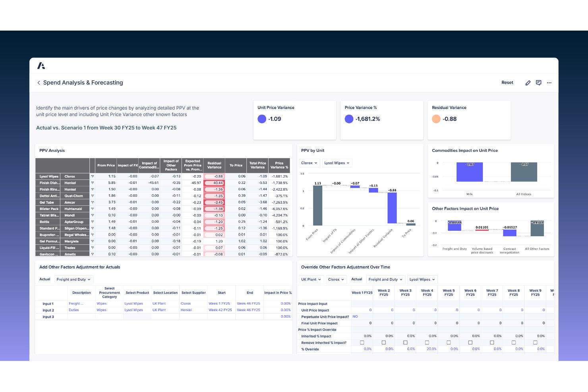
Task: Click the Freight description link in Input 1
Action: click(76, 303)
